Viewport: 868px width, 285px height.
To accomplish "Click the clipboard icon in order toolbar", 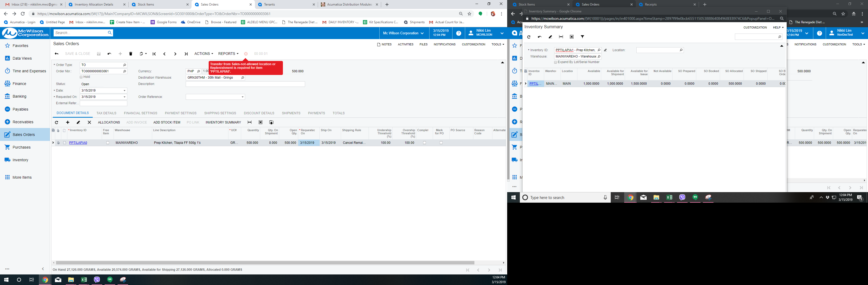I will (142, 54).
